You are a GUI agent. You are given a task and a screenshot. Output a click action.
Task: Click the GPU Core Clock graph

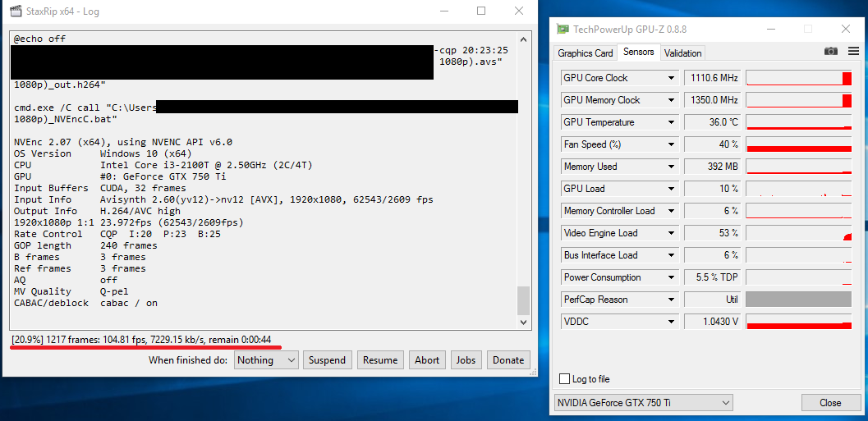coord(799,78)
